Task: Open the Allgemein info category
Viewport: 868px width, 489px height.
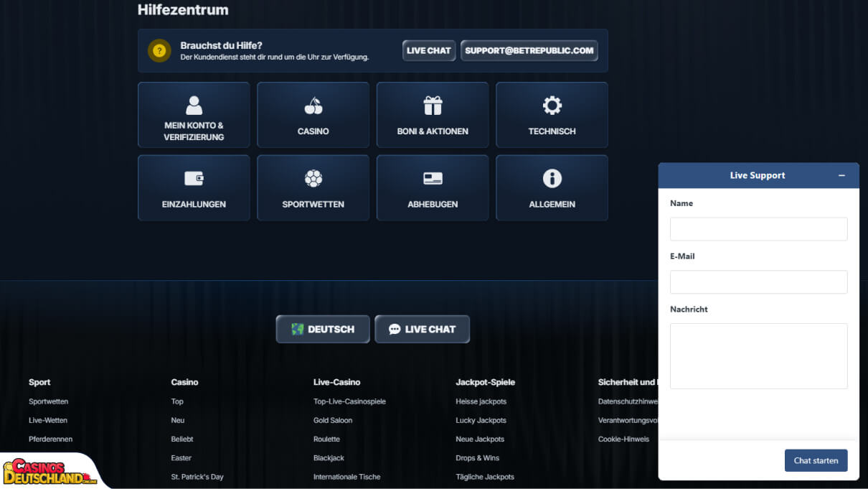Action: click(x=552, y=188)
